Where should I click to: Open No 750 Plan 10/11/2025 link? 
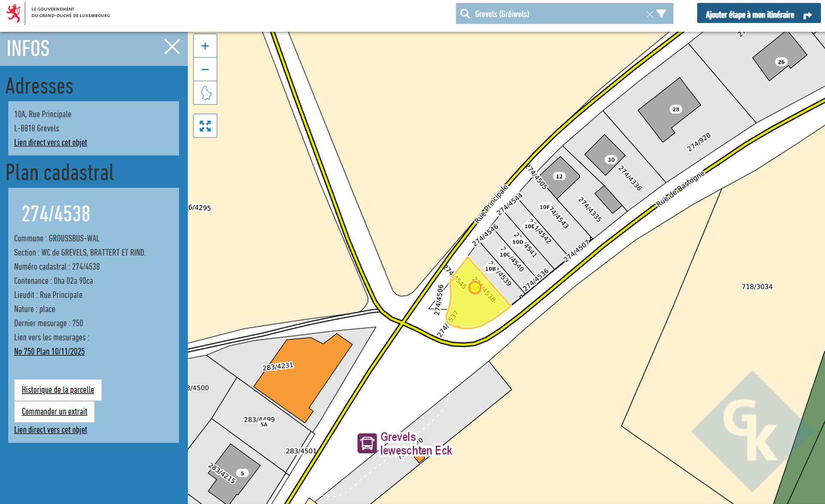pos(49,351)
